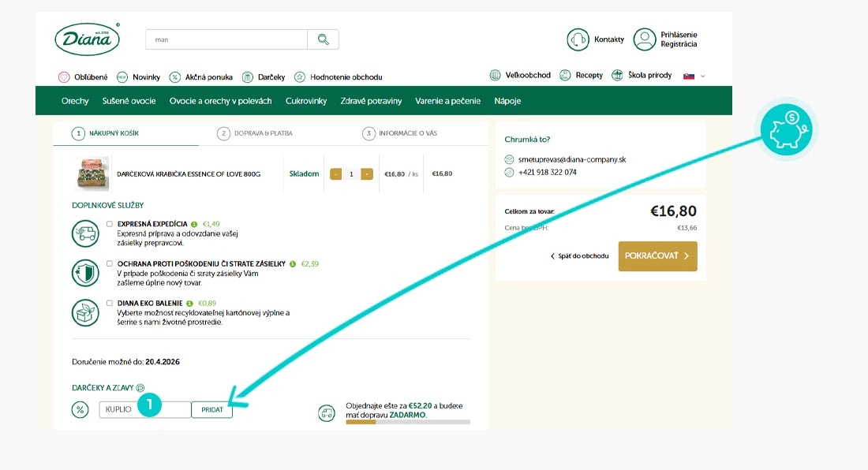Click the Slovak flag icon
868x470 pixels.
click(689, 76)
